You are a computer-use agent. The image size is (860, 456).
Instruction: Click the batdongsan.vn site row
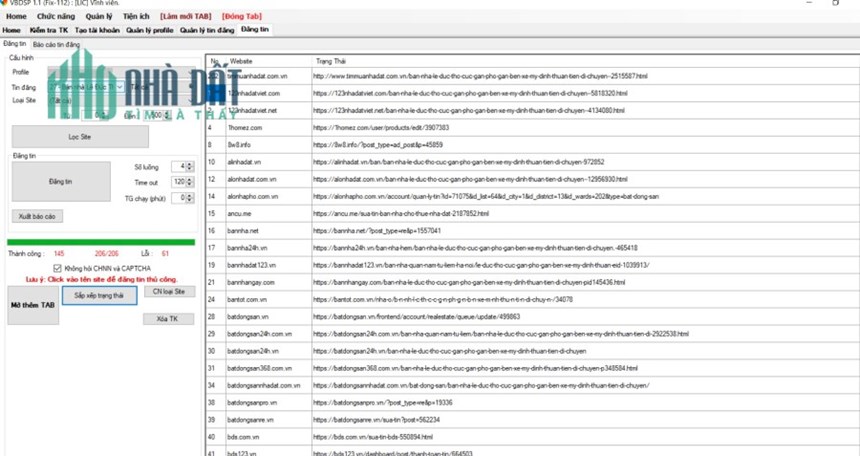tap(532, 317)
